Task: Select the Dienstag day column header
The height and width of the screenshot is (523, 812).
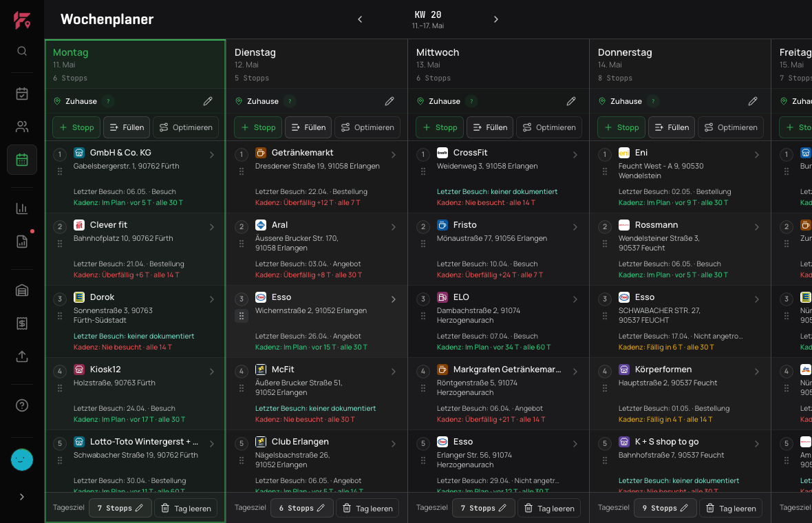Action: point(317,64)
